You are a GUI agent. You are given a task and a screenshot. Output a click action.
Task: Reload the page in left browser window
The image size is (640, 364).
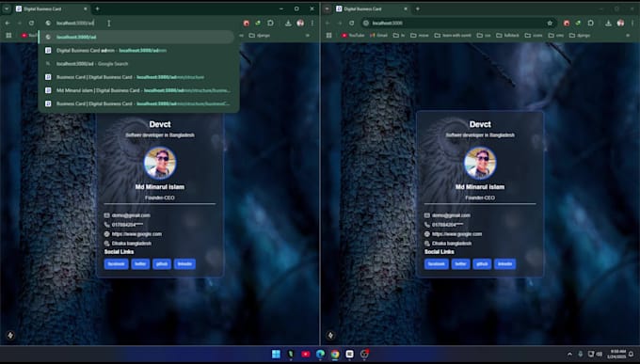click(31, 24)
